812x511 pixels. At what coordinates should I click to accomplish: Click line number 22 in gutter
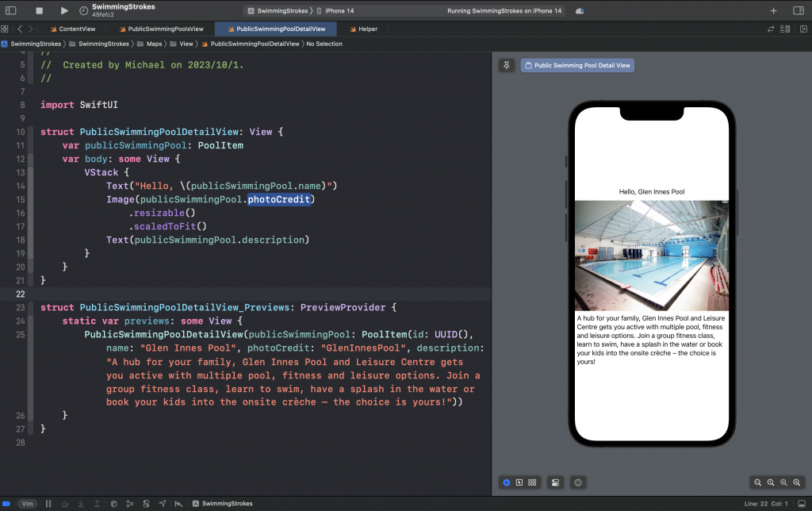(x=20, y=294)
